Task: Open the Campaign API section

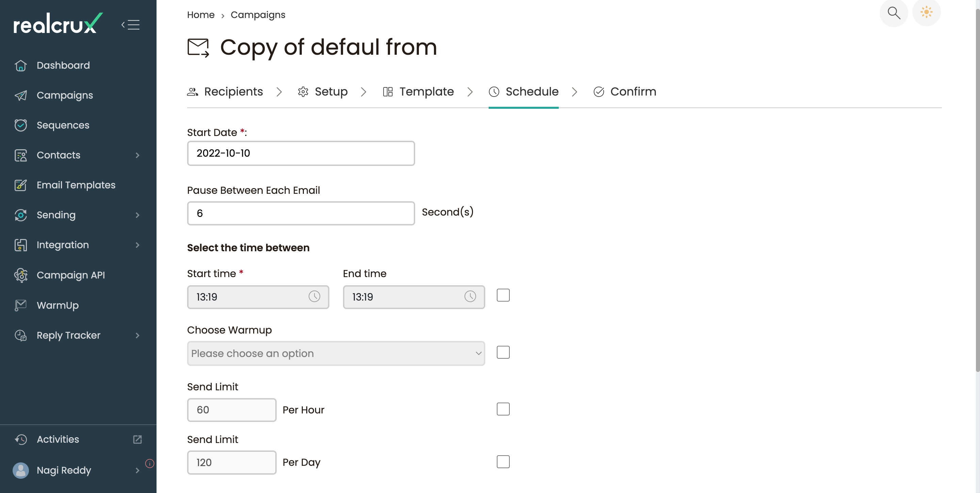Action: pyautogui.click(x=71, y=275)
